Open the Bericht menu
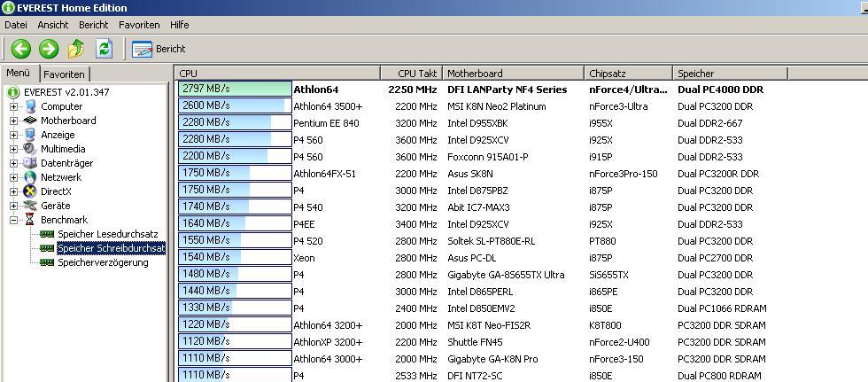This screenshot has height=382, width=868. (94, 25)
